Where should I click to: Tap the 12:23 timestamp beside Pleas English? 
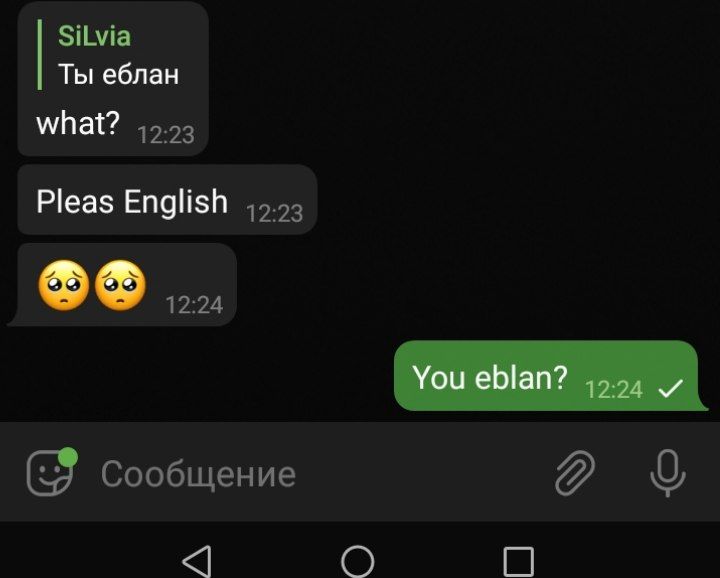coord(275,213)
